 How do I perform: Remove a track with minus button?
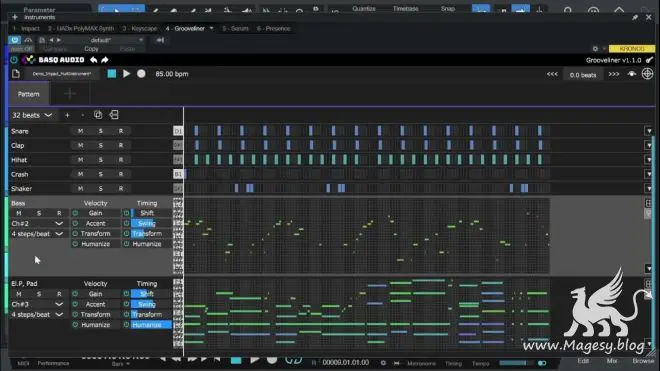[82, 115]
